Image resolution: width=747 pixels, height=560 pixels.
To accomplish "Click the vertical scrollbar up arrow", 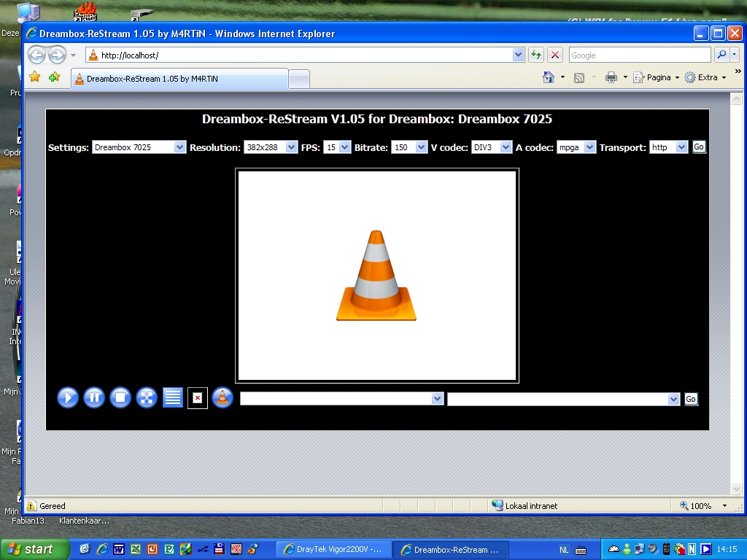I will click(737, 98).
